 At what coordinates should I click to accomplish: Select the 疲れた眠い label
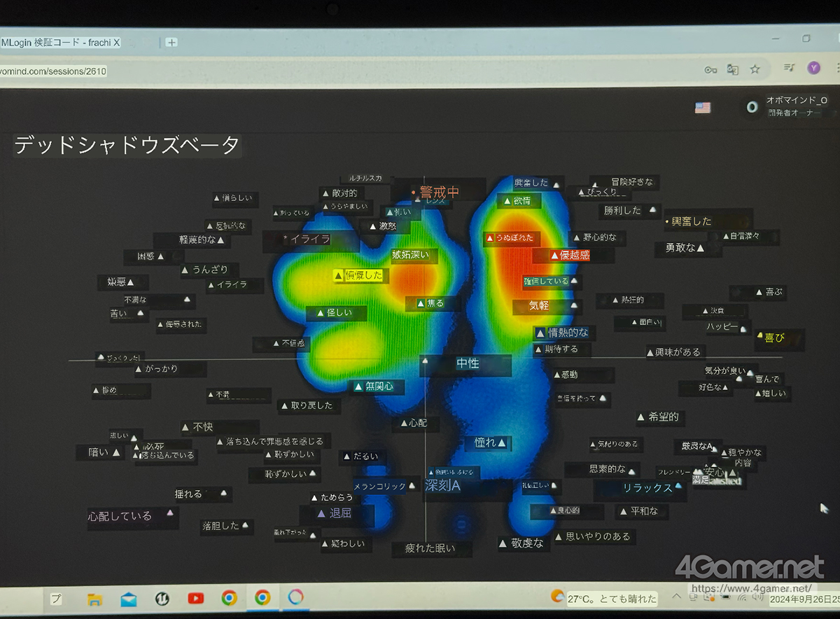(x=430, y=549)
